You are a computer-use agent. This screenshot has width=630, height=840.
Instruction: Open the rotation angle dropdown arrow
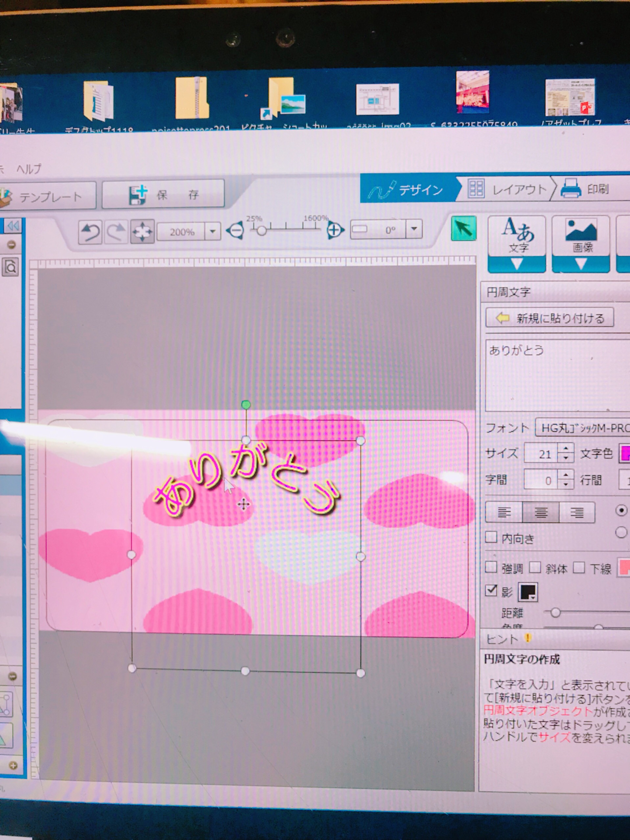click(x=414, y=229)
